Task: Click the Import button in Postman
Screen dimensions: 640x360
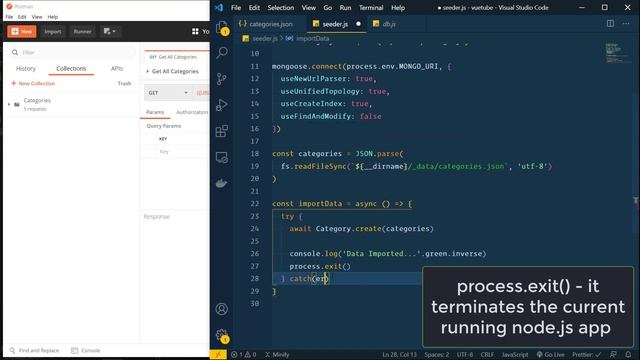Action: 53,31
